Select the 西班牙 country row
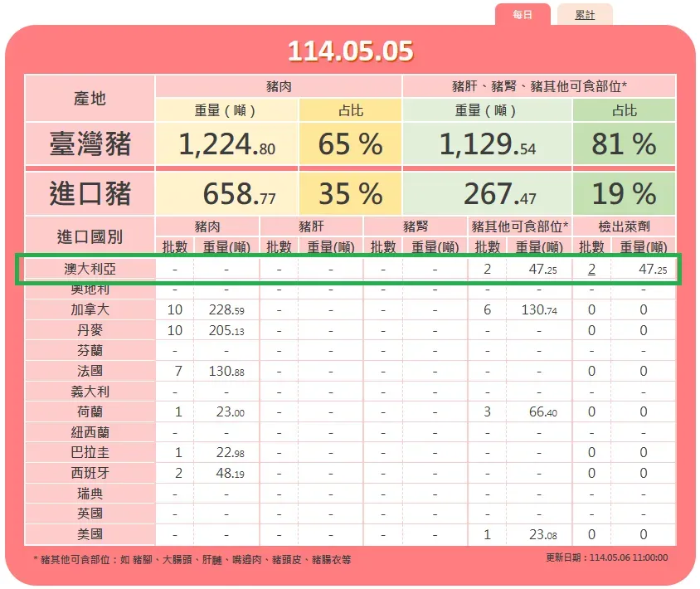This screenshot has width=700, height=589. 350,473
